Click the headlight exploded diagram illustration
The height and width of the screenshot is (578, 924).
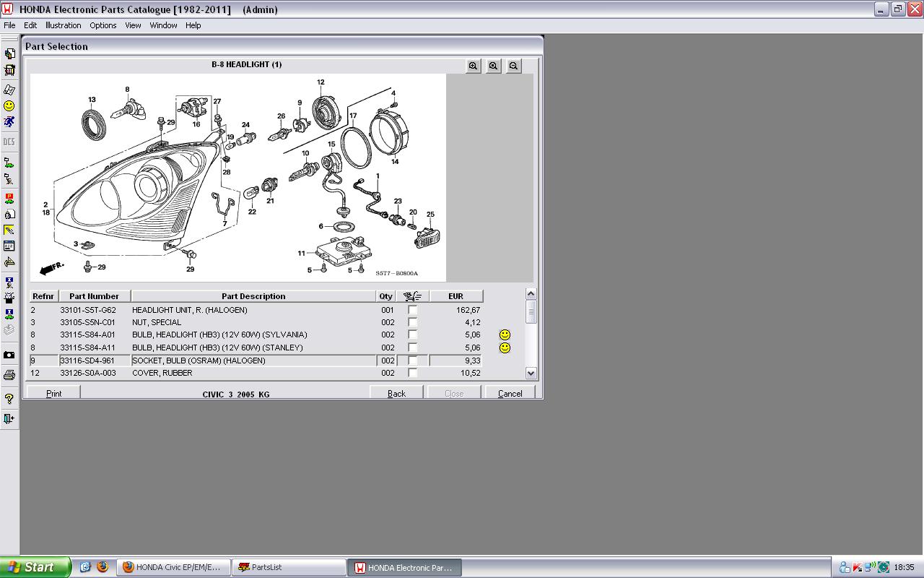pyautogui.click(x=238, y=178)
